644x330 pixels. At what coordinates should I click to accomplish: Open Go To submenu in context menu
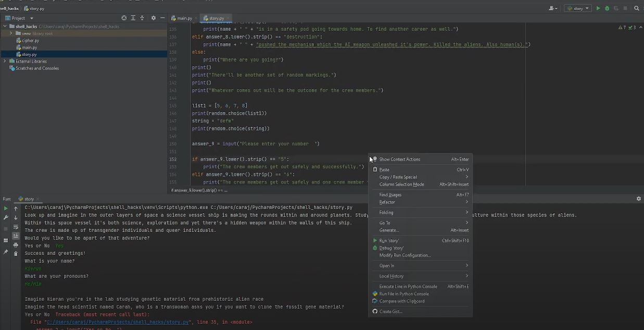421,223
